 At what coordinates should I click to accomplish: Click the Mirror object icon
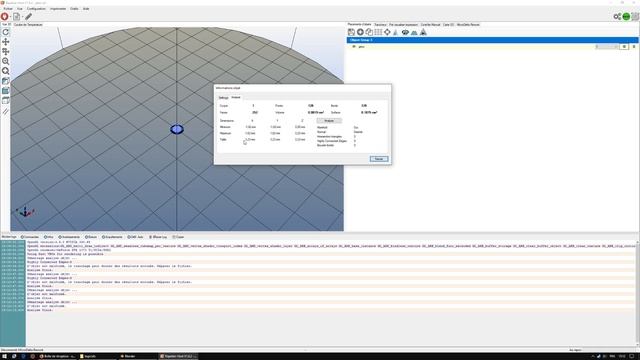(x=423, y=32)
